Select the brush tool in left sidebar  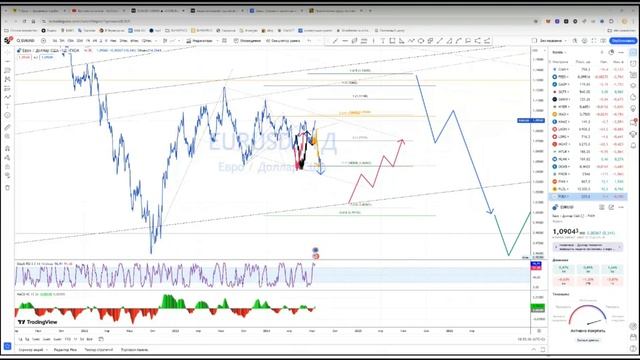pyautogui.click(x=7, y=97)
